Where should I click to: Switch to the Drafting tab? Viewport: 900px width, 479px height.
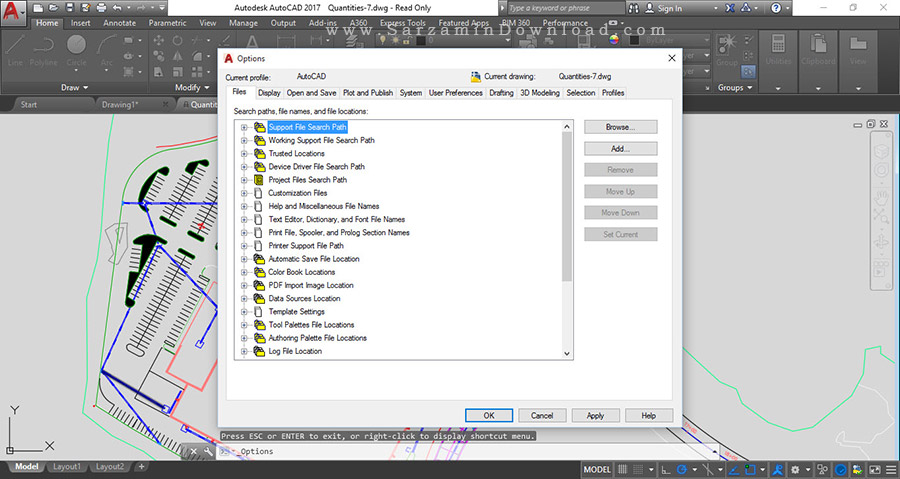501,93
